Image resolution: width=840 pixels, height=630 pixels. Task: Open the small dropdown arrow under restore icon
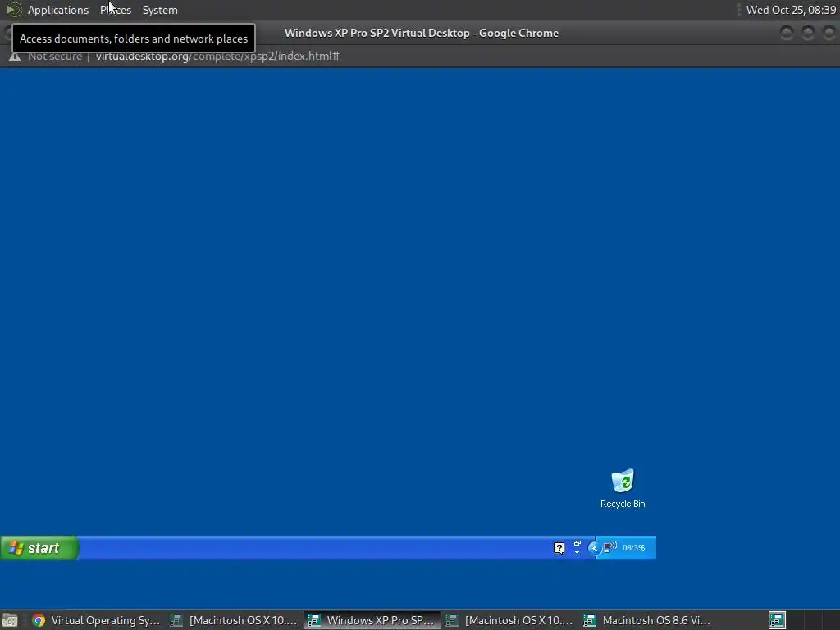pos(577,552)
